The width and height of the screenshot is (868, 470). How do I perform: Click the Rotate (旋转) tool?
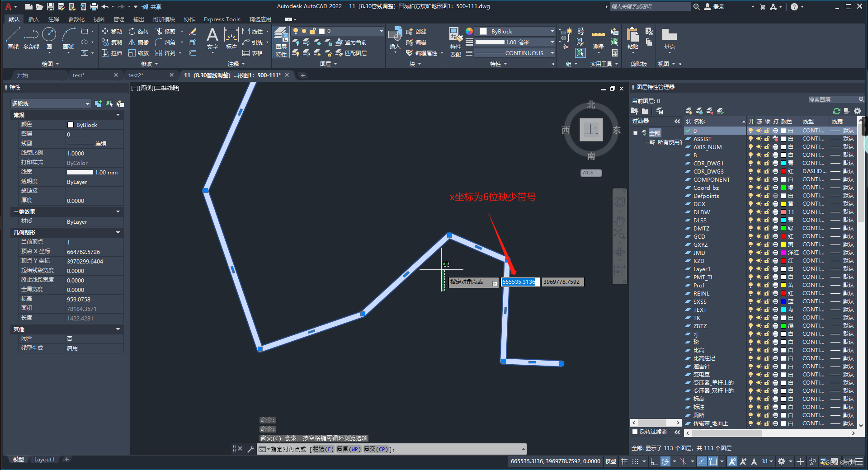coord(138,31)
